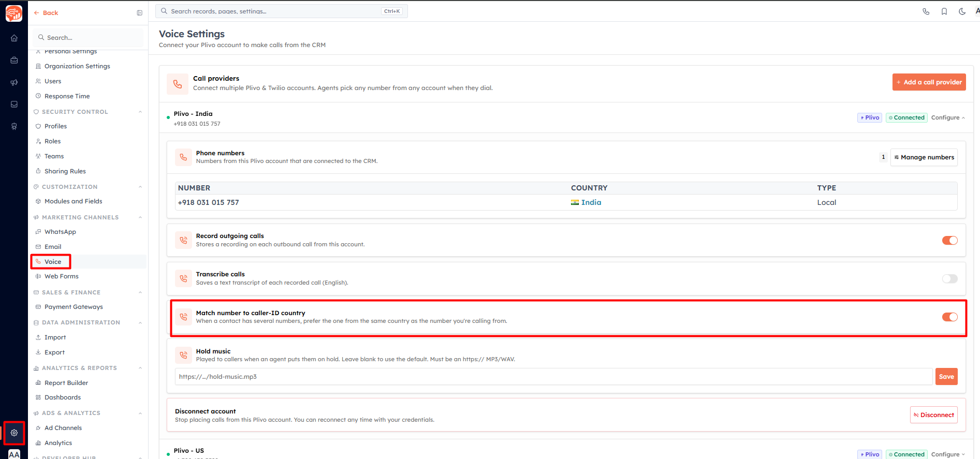Collapse Plivo - India Configure section
Viewport: 980px width, 459px height.
click(x=948, y=117)
